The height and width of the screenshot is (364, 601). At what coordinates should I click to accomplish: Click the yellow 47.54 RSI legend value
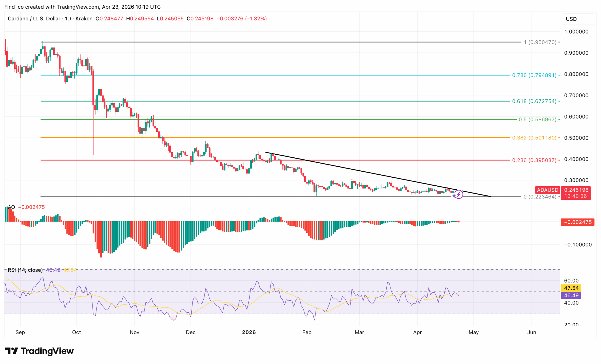[70, 270]
